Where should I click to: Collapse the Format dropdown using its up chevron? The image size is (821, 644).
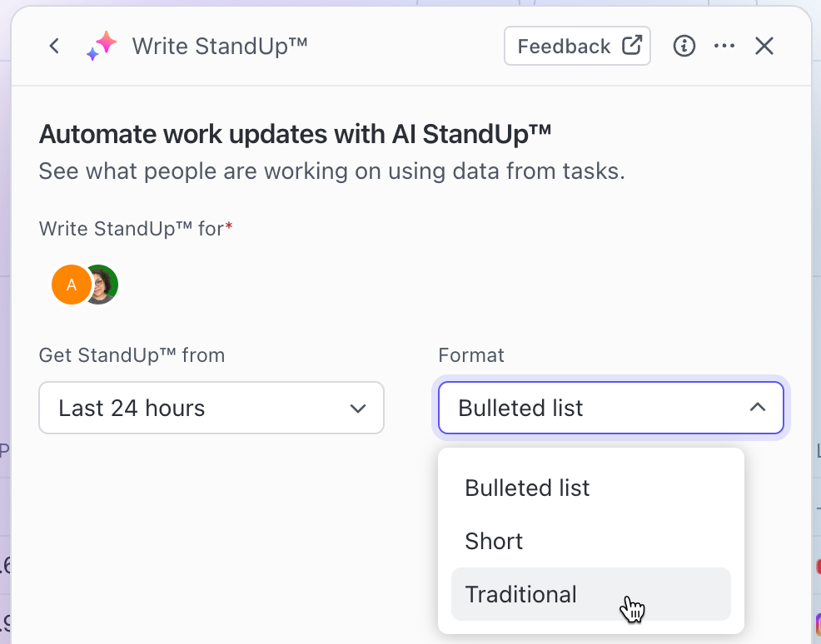[757, 408]
